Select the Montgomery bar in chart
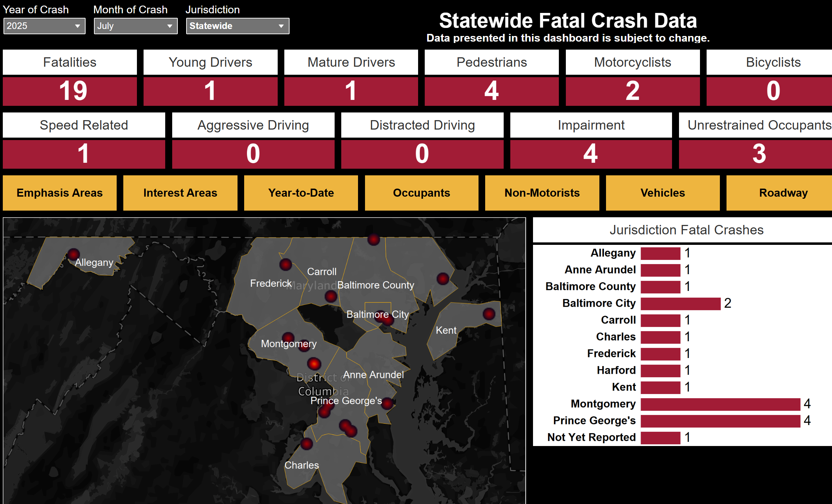The image size is (832, 504). point(720,404)
